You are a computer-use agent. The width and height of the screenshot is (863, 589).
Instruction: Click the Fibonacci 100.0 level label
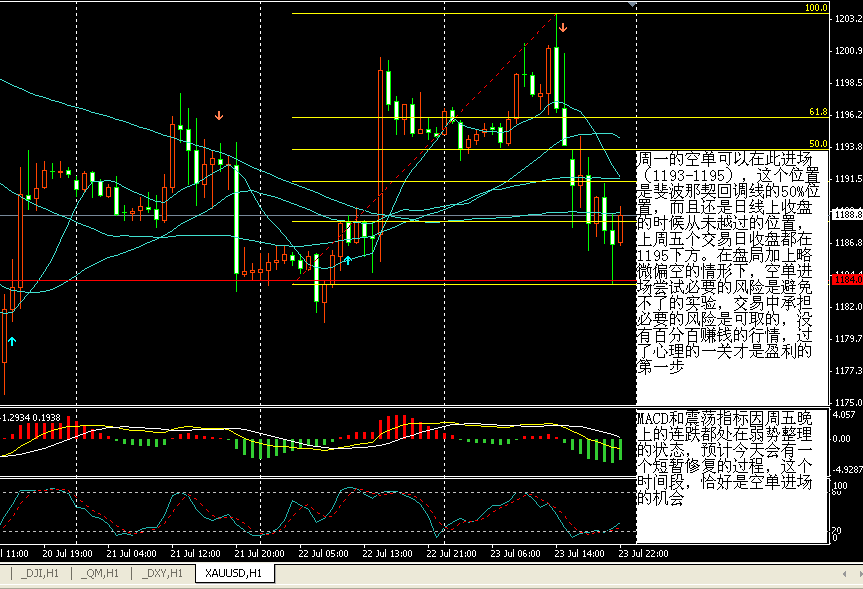816,8
